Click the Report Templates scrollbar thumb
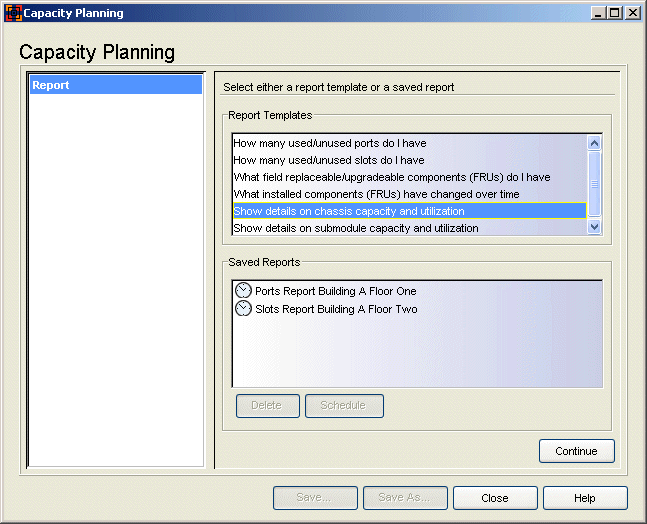This screenshot has height=524, width=647. (x=594, y=184)
